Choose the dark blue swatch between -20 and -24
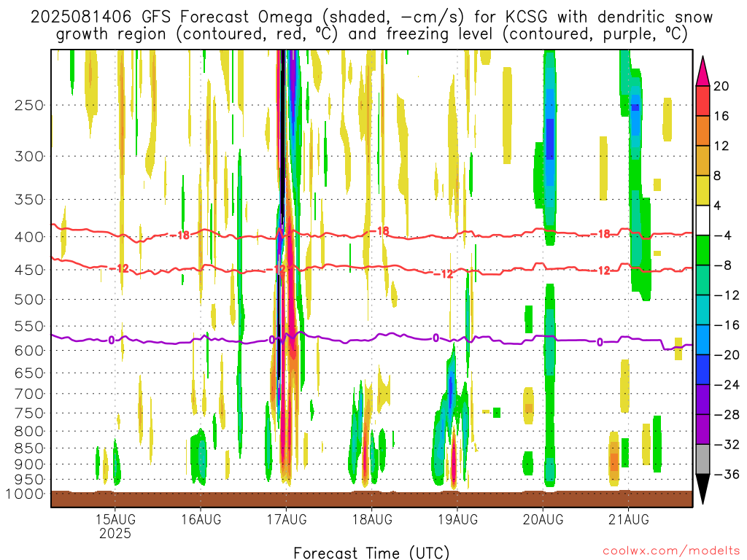 coord(703,370)
